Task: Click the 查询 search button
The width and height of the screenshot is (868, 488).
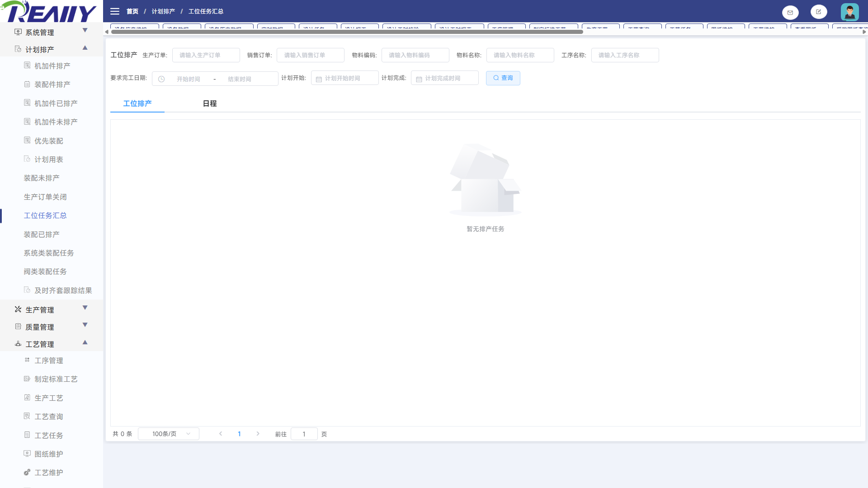Action: pyautogui.click(x=503, y=78)
